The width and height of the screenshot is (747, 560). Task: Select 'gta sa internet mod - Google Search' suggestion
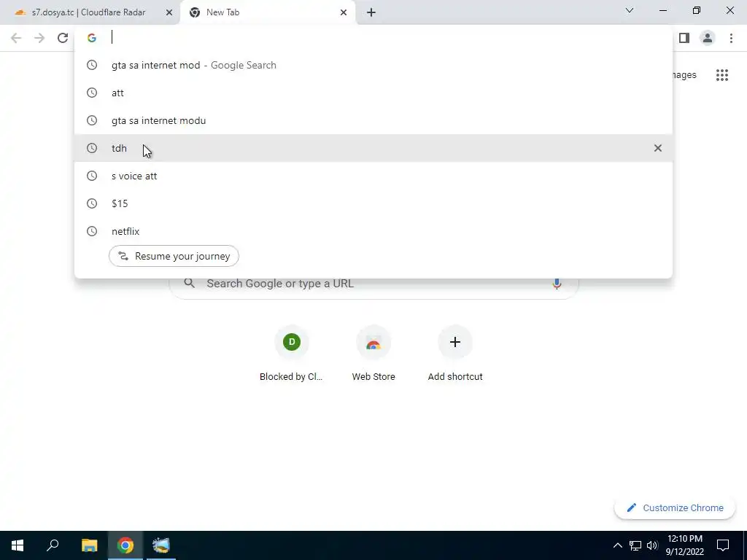tap(373, 65)
